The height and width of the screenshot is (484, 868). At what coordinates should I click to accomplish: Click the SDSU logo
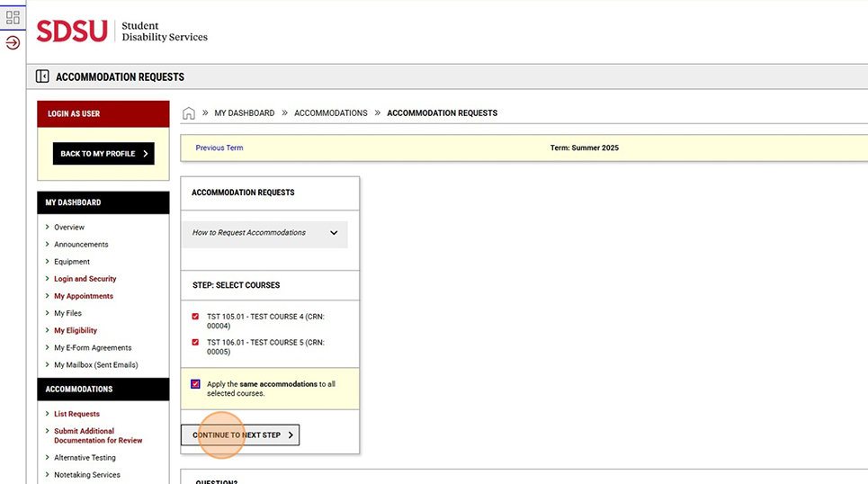coord(72,31)
